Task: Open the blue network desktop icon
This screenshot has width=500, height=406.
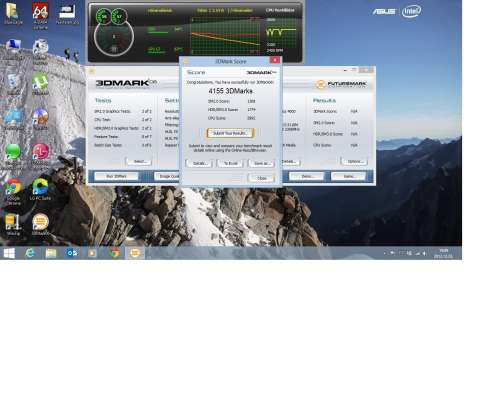Action: [x=13, y=118]
